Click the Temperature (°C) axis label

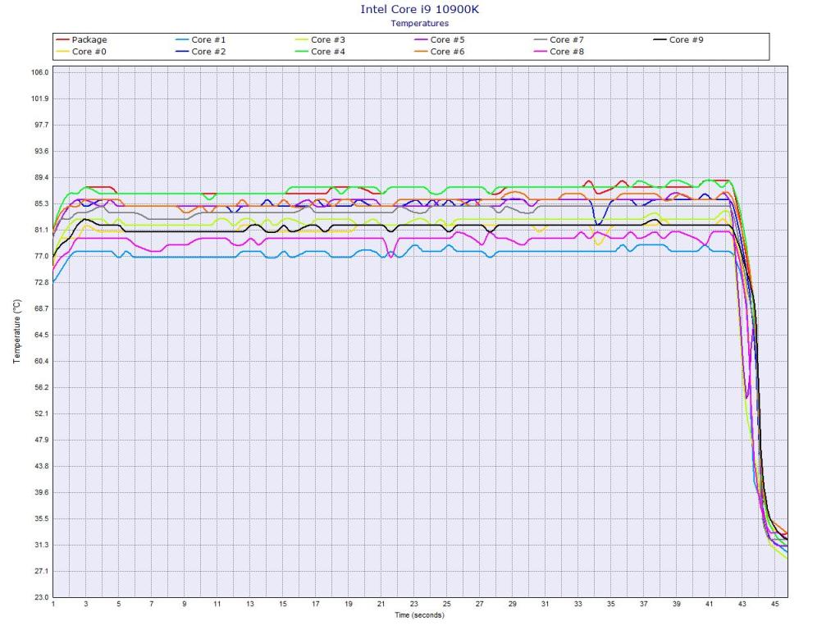coord(16,331)
